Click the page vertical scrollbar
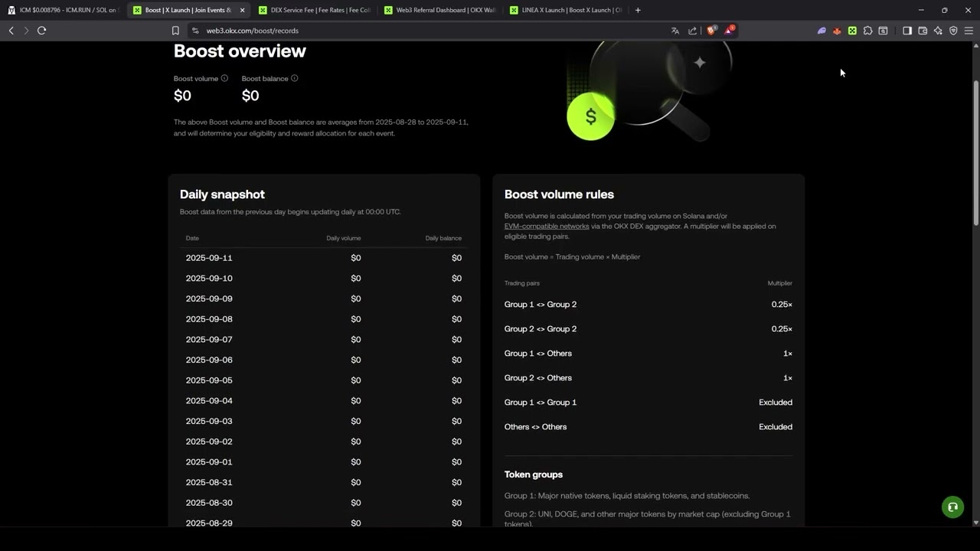This screenshot has width=980, height=551. (976, 153)
